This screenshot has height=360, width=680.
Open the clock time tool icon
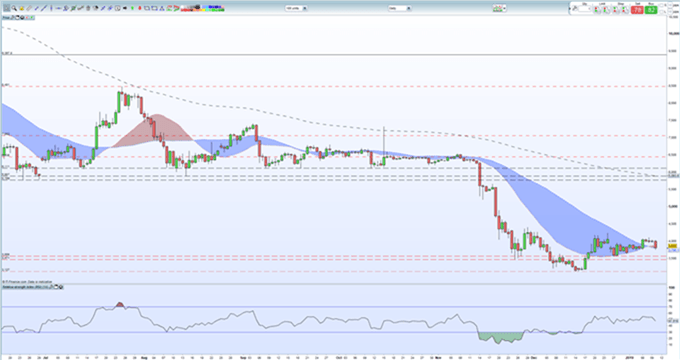[x=118, y=8]
